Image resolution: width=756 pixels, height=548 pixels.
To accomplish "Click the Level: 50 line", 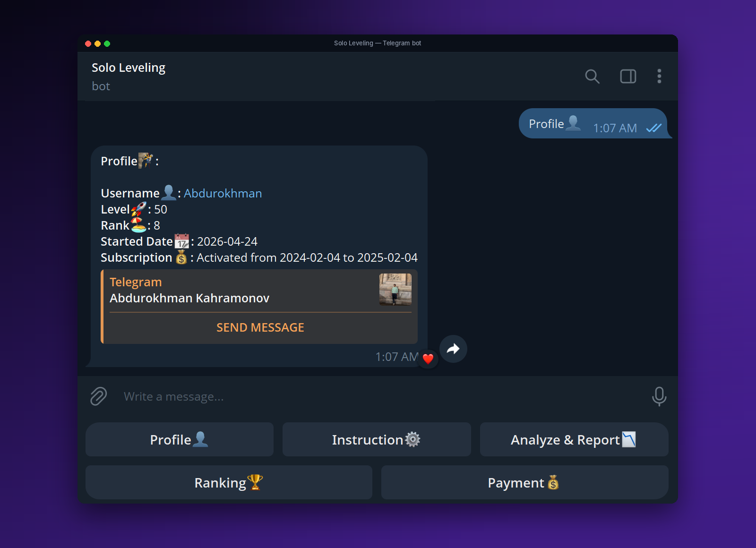I will [x=134, y=209].
